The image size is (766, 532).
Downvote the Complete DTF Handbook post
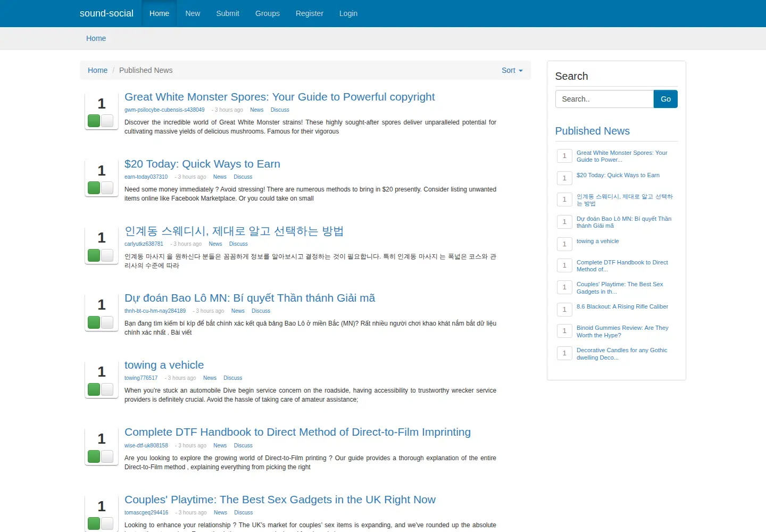tap(107, 456)
